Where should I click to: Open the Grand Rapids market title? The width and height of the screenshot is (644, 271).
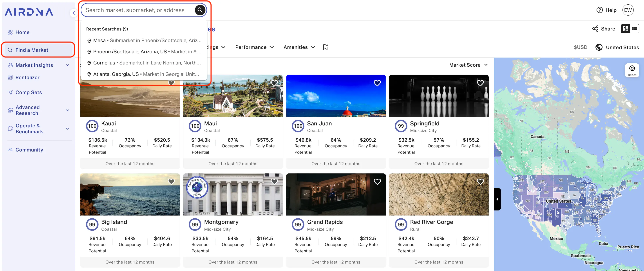325,222
